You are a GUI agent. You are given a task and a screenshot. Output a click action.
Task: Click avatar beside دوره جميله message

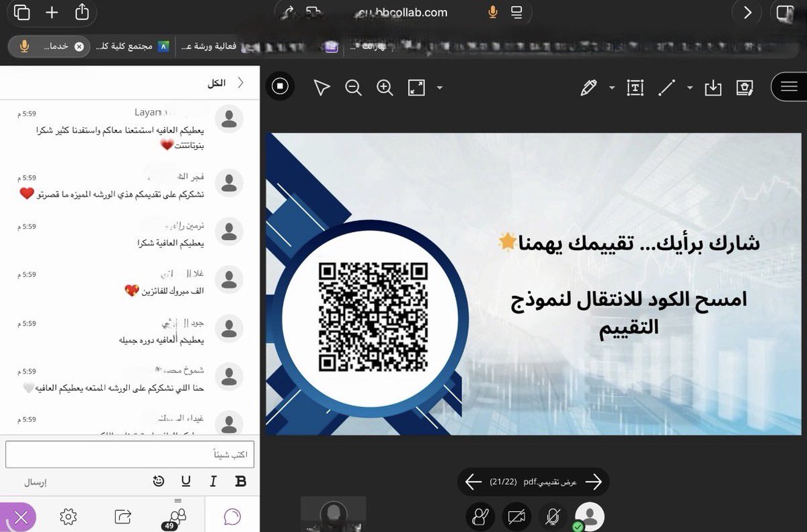coord(229,327)
